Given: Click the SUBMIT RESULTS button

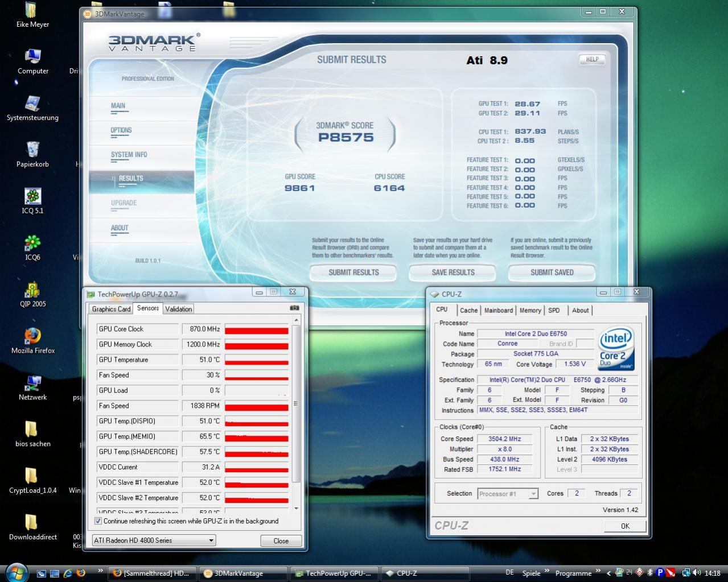Looking at the screenshot, I should tap(353, 273).
